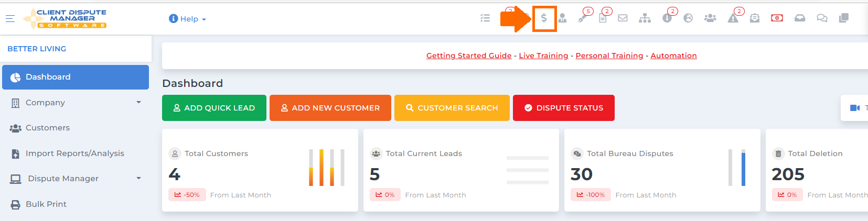The height and width of the screenshot is (221, 868).
Task: Open the Help dropdown menu
Action: click(188, 19)
